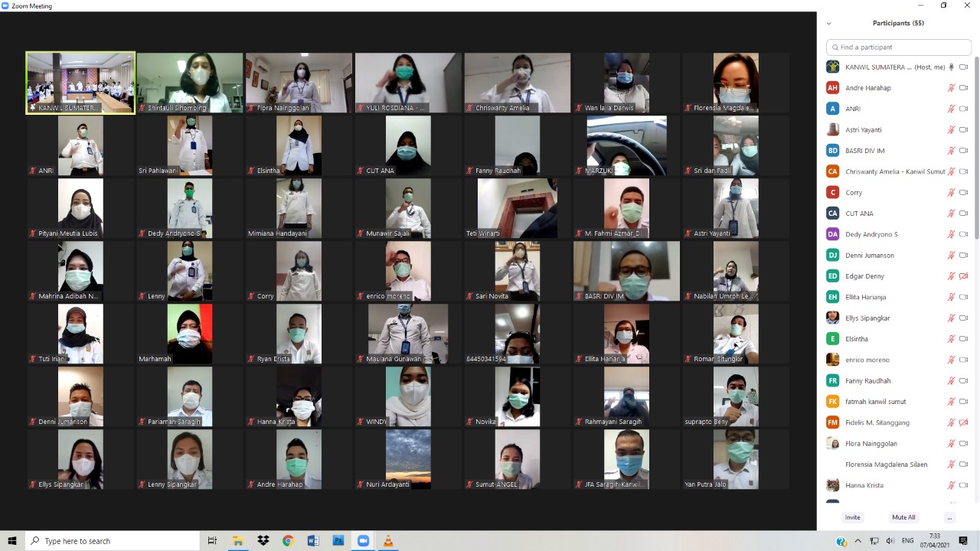Click in the Find a participant field
Screen dimensions: 980x551
pos(899,47)
